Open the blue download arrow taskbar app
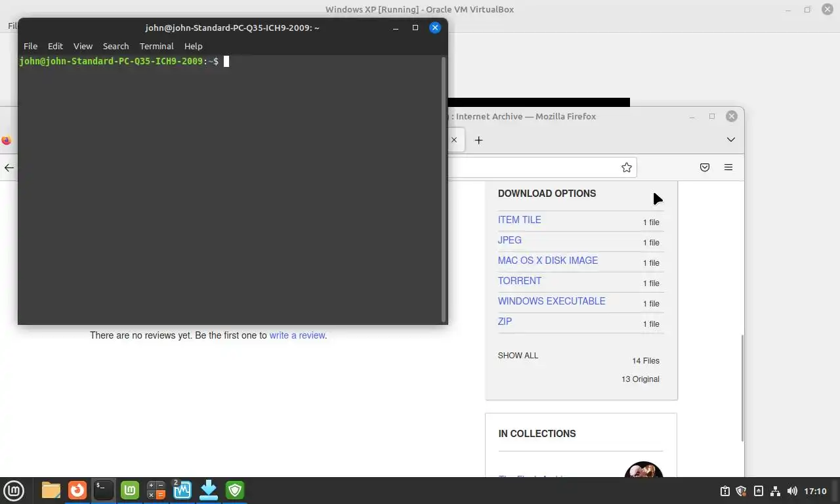840x504 pixels. [x=209, y=490]
